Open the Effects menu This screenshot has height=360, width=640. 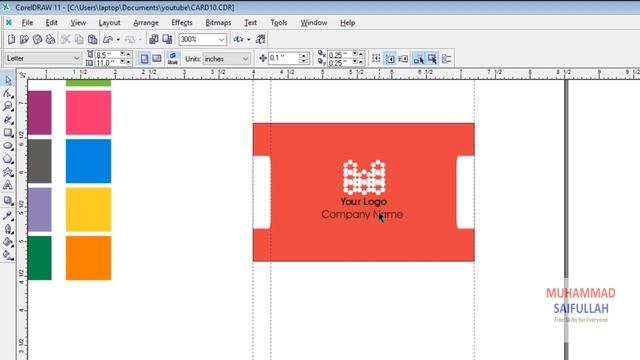tap(182, 23)
